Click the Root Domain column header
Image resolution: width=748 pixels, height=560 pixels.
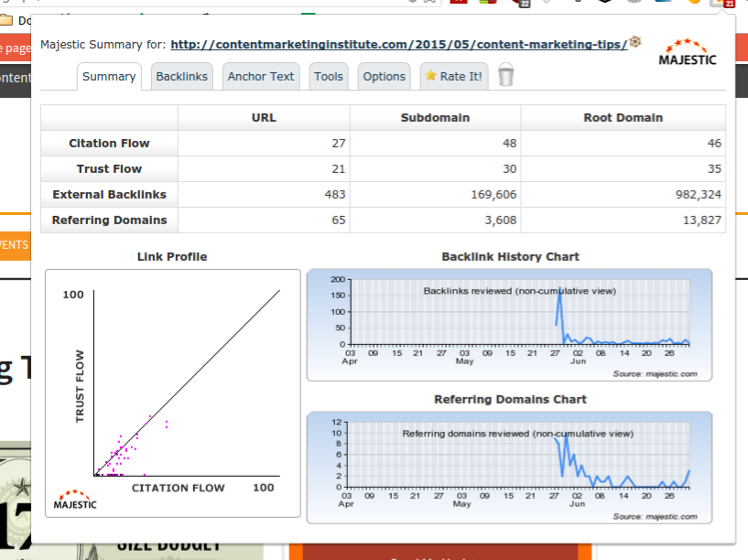[x=623, y=118]
